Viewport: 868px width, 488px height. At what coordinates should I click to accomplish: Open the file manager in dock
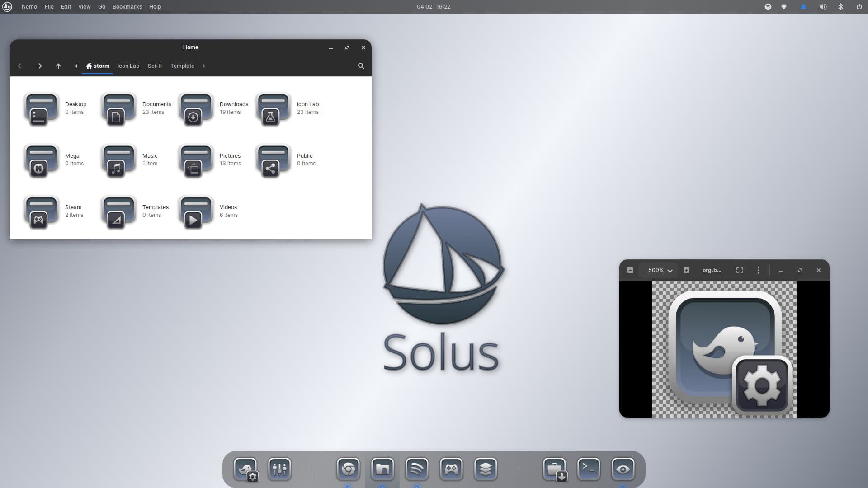(x=382, y=469)
